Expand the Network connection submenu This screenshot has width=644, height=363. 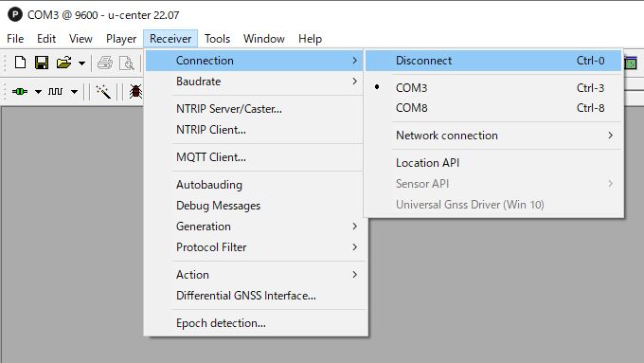(x=493, y=136)
